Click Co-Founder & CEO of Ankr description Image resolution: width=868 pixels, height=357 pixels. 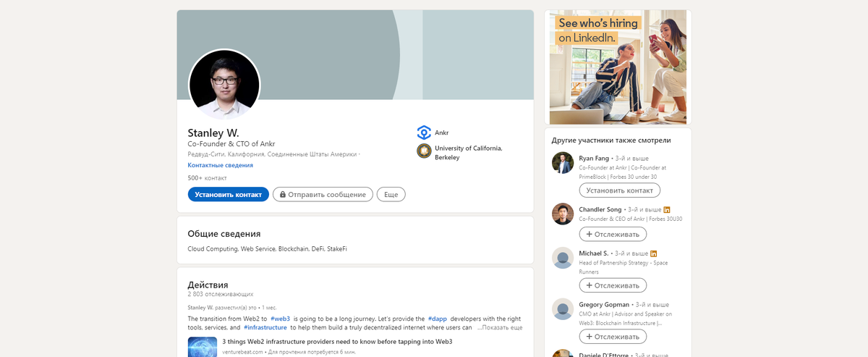631,219
